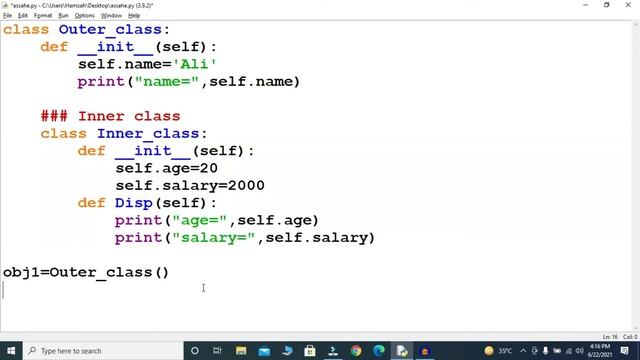Click the Windows Start button
The width and height of the screenshot is (640, 360).
pos(11,351)
